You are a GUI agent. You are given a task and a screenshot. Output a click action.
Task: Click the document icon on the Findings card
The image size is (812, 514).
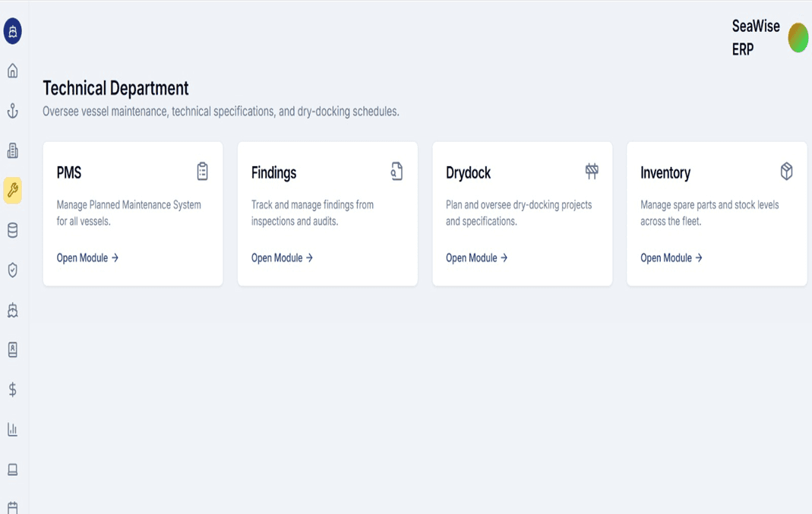[396, 172]
